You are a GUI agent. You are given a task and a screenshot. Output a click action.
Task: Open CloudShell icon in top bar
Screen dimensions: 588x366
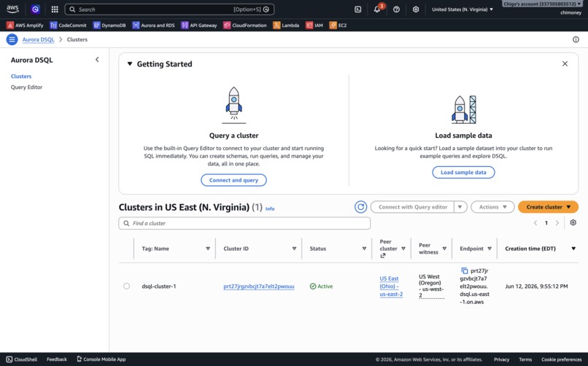(357, 9)
